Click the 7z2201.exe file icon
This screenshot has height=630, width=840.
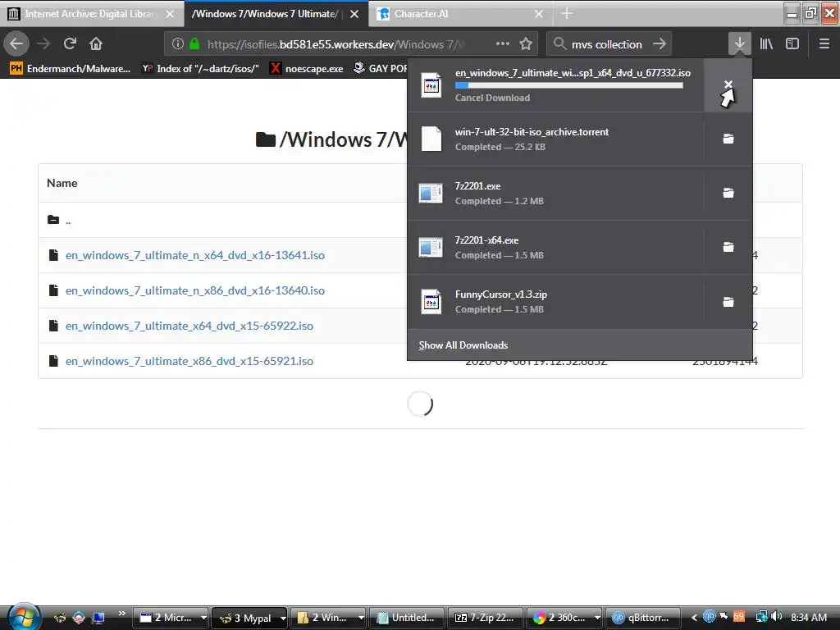pos(431,194)
